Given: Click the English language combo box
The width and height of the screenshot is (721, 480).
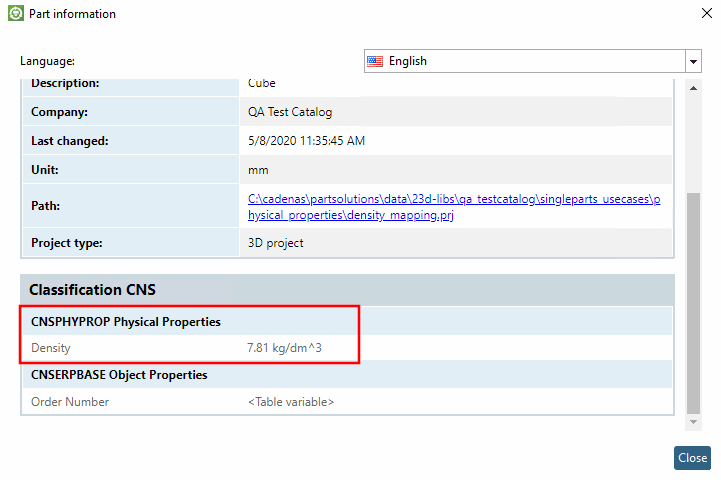Looking at the screenshot, I should point(532,61).
